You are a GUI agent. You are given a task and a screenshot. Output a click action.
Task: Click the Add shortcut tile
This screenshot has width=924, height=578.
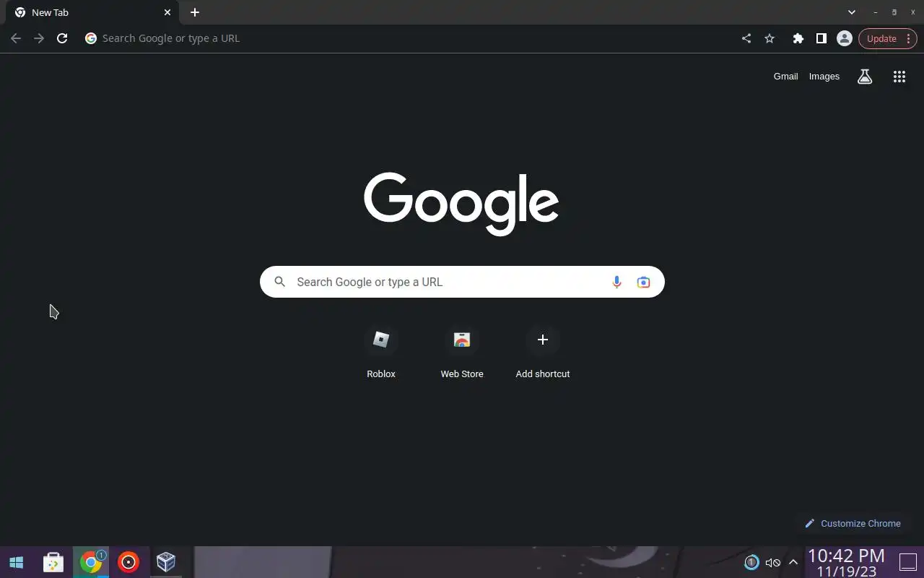tap(543, 353)
